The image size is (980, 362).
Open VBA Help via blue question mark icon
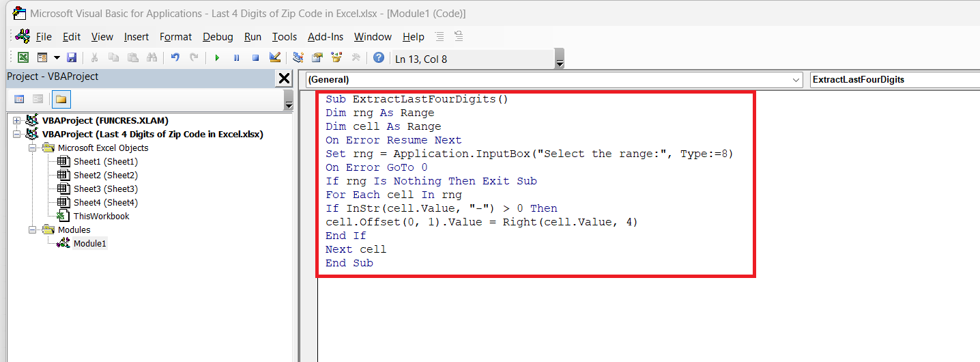[378, 58]
